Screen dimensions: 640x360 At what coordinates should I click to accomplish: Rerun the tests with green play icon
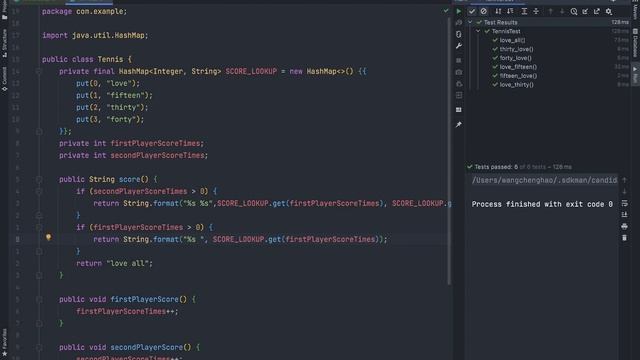click(459, 11)
